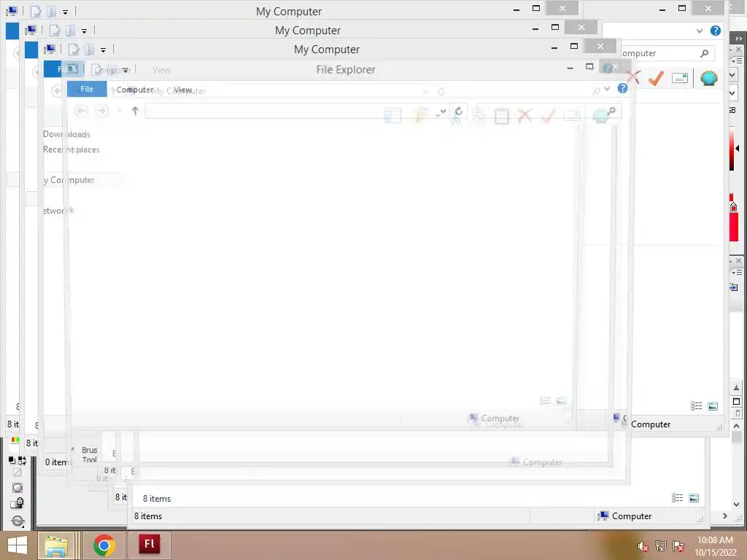The width and height of the screenshot is (747, 560).
Task: Expand ribbon chevron next to File Explorer help
Action: pos(607,88)
